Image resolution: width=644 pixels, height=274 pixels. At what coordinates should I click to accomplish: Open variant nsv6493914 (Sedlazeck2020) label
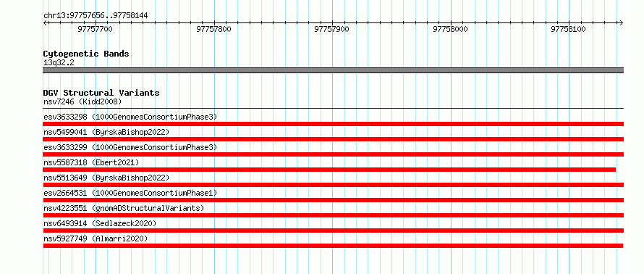click(x=100, y=223)
